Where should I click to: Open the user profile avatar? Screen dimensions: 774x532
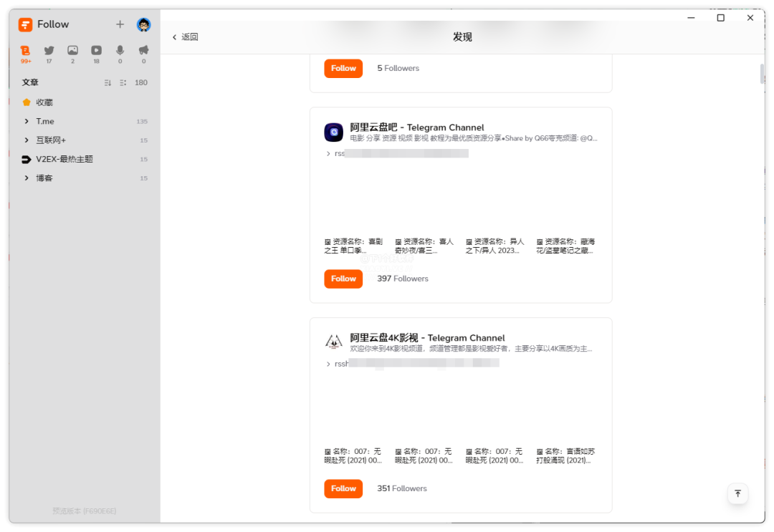pyautogui.click(x=143, y=24)
